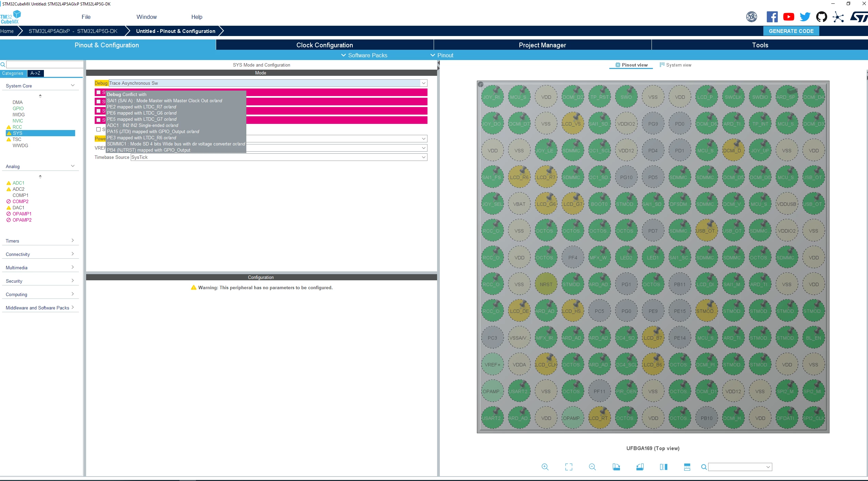Tick the unhighlighted checkbox above Power dropdown

pyautogui.click(x=98, y=129)
